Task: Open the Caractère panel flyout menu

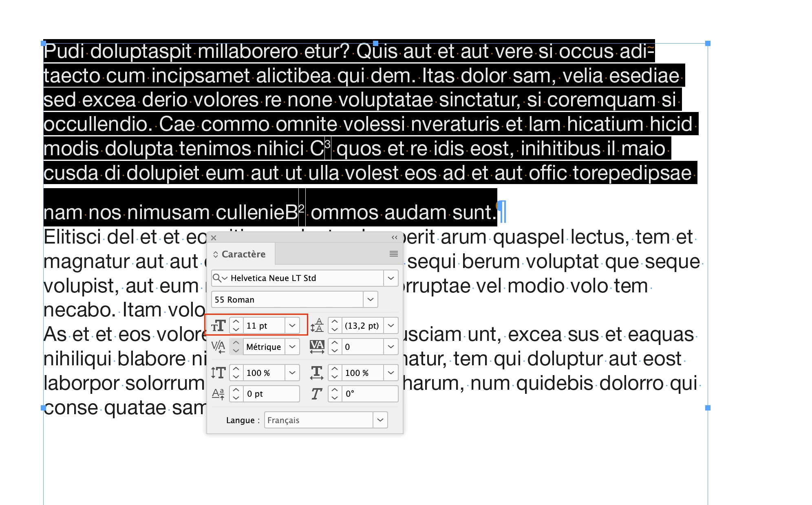Action: pyautogui.click(x=393, y=254)
